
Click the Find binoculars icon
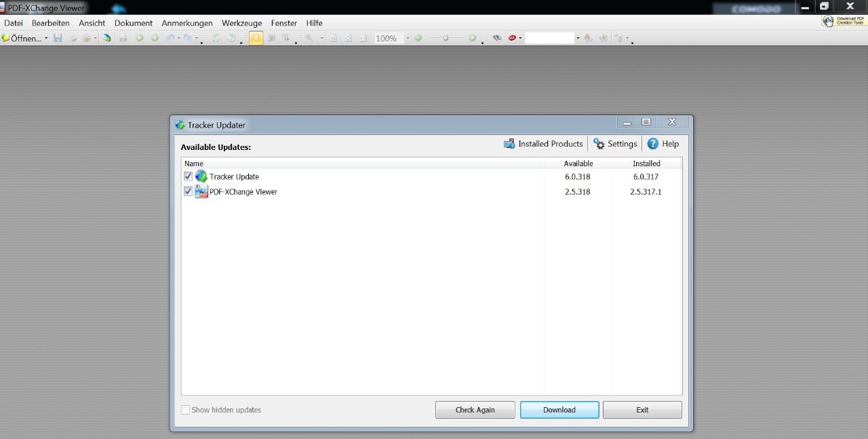[x=497, y=38]
